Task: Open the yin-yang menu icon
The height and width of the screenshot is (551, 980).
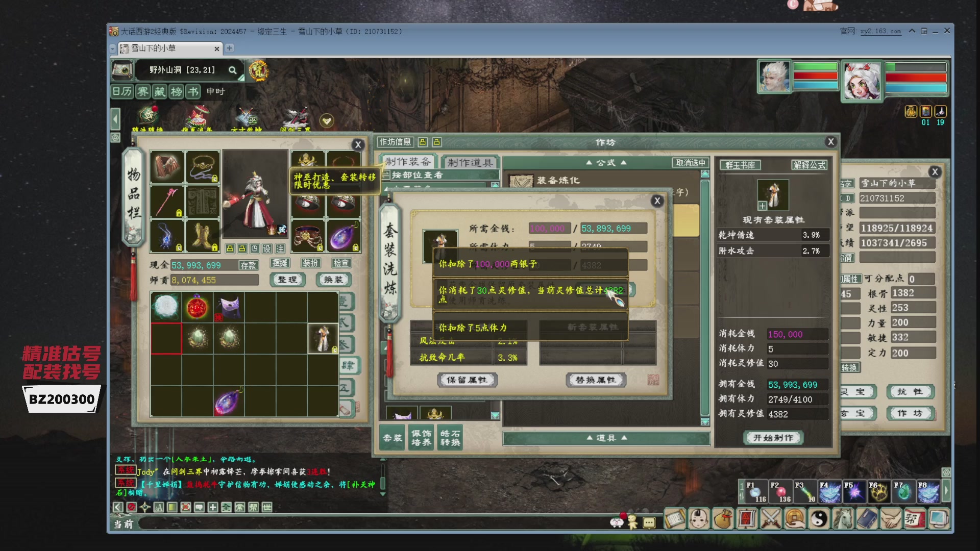Action: [819, 519]
